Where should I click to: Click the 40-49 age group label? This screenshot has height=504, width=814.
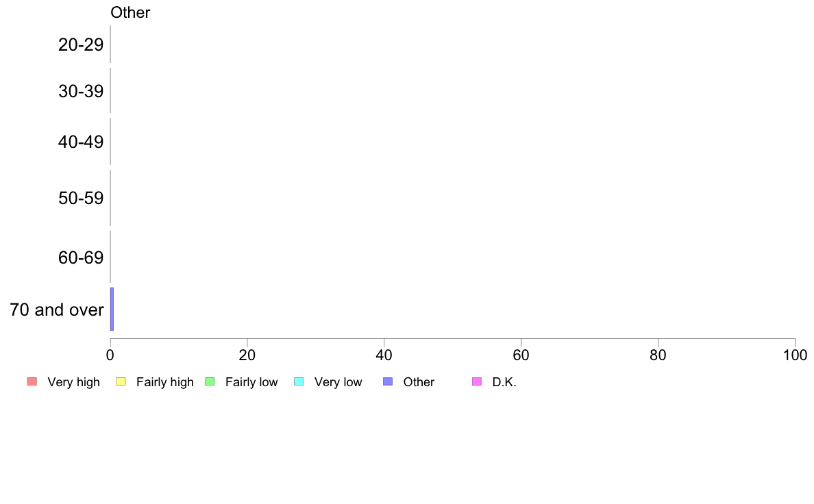coord(81,142)
